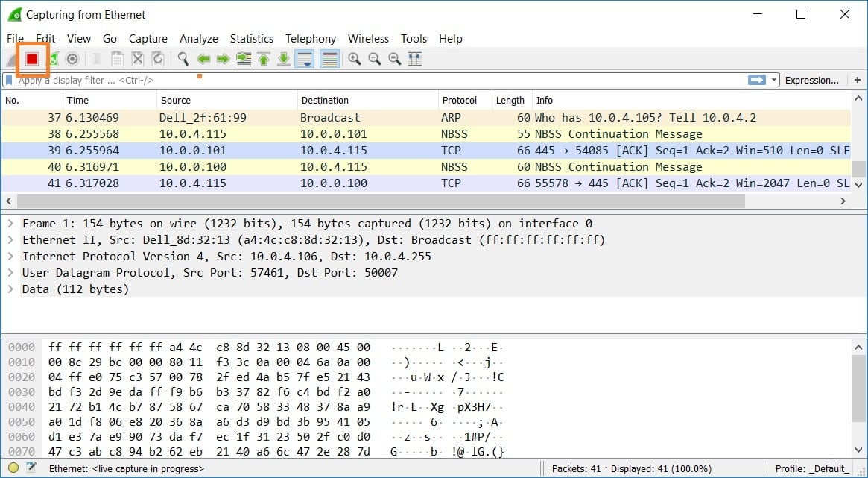The width and height of the screenshot is (868, 478).
Task: Jump to the first packet
Action: [263, 58]
